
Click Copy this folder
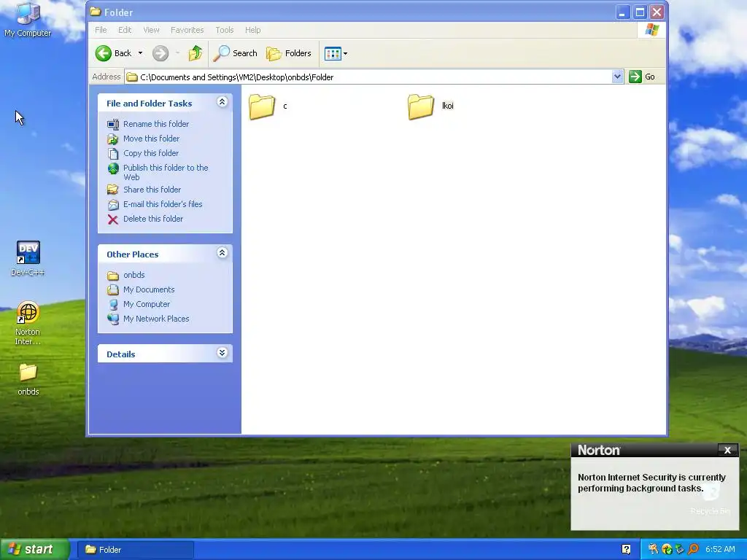point(150,153)
